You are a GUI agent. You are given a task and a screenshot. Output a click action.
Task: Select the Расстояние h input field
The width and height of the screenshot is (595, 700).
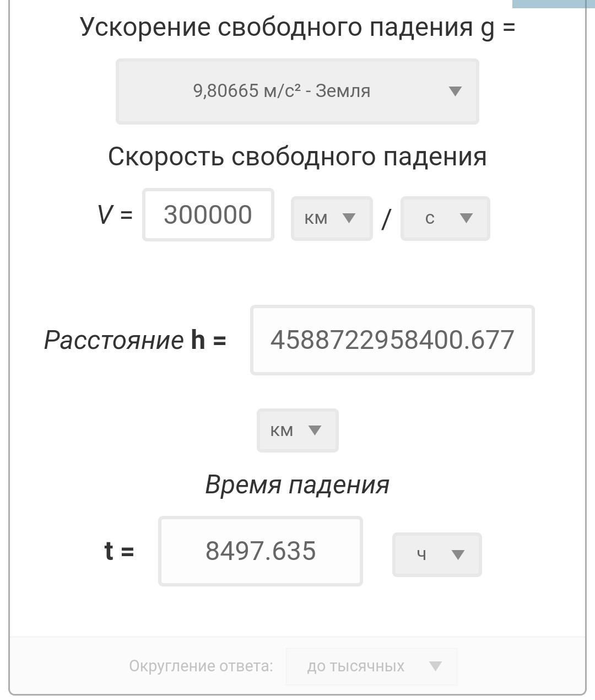pos(392,340)
